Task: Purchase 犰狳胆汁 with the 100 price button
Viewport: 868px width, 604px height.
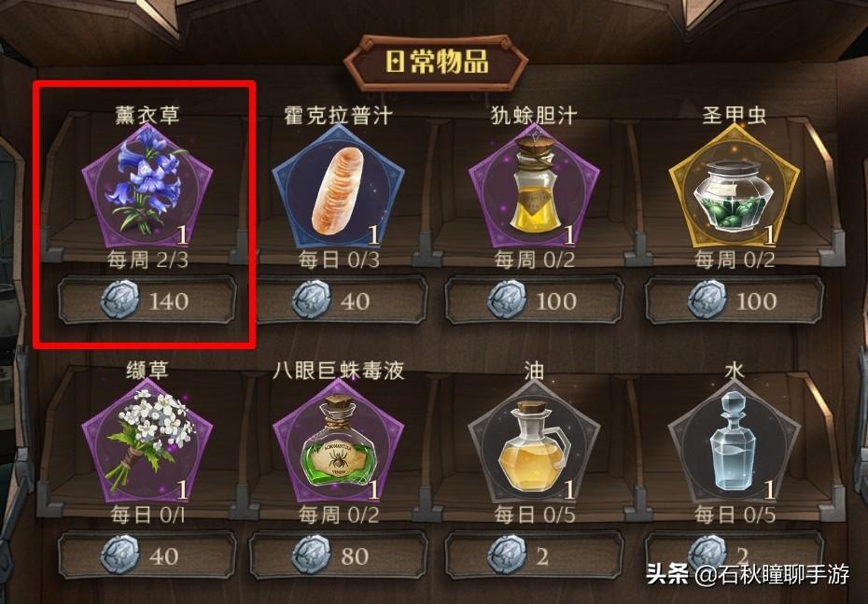Action: click(535, 301)
